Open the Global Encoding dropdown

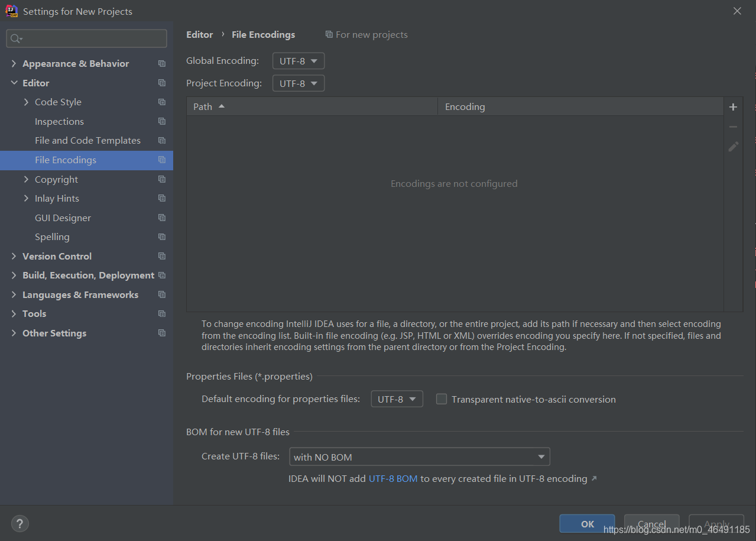(x=298, y=61)
